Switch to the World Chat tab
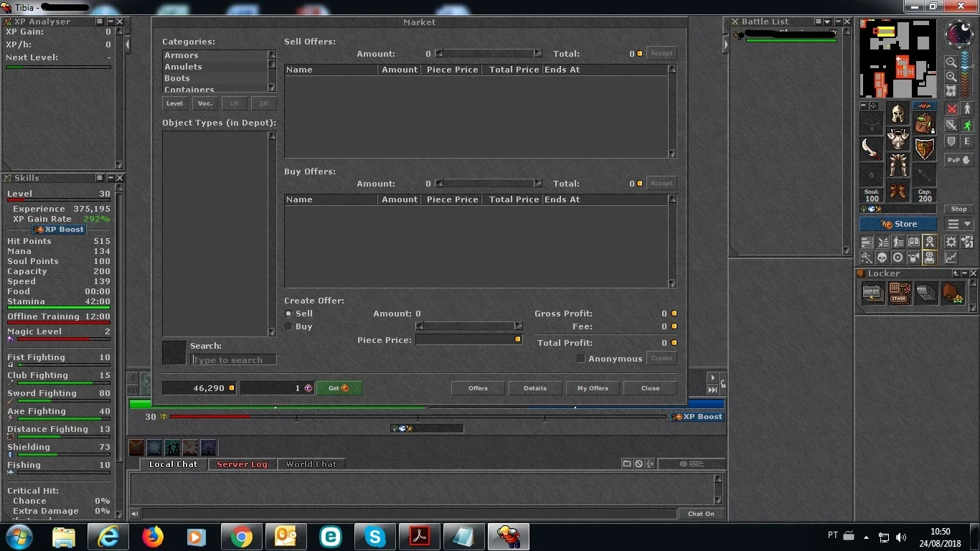980x551 pixels. pyautogui.click(x=311, y=464)
